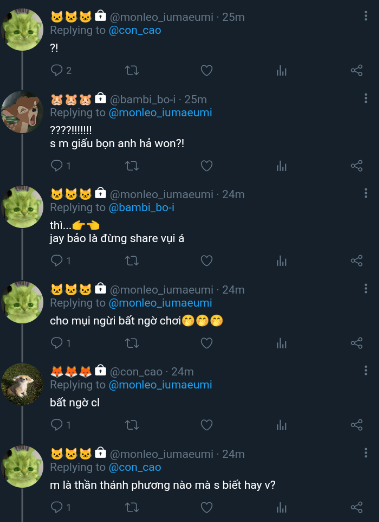Open @bambi_bo-i mention link in the reply

coord(141,208)
